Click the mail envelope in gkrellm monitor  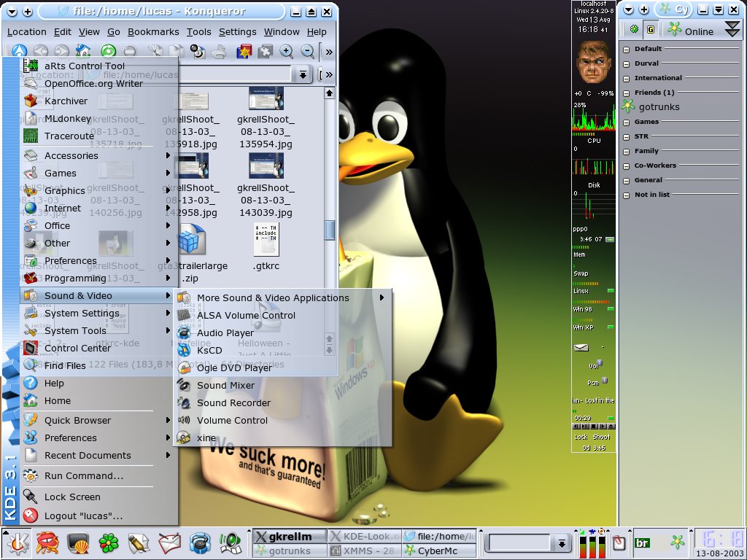tap(581, 348)
